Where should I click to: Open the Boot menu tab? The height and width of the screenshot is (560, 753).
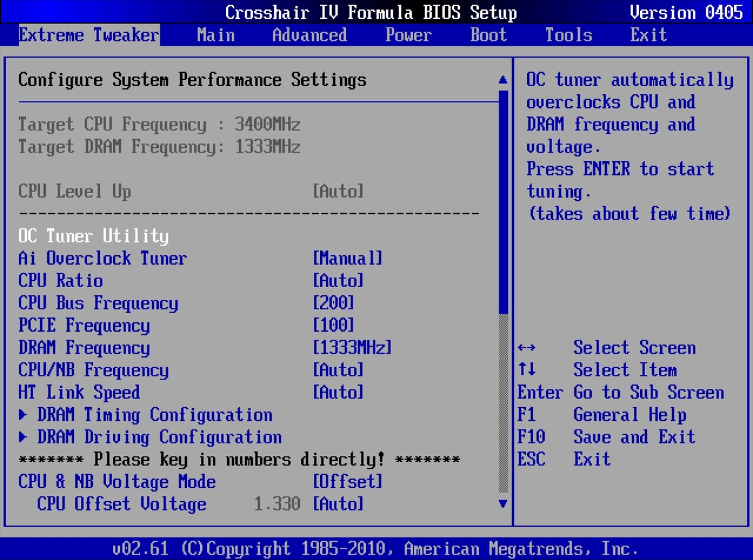point(488,34)
